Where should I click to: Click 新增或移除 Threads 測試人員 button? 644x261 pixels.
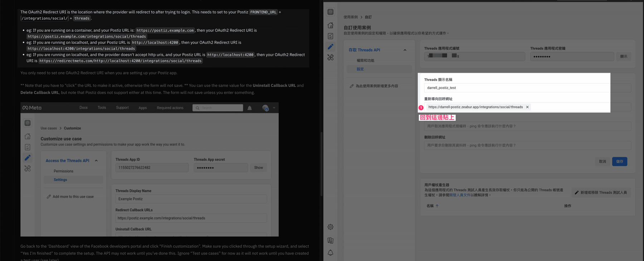[601, 192]
